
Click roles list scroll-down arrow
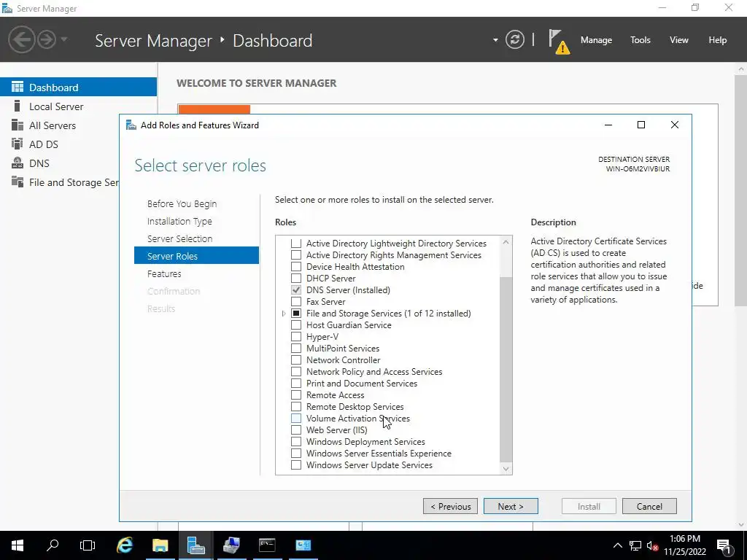pyautogui.click(x=506, y=469)
